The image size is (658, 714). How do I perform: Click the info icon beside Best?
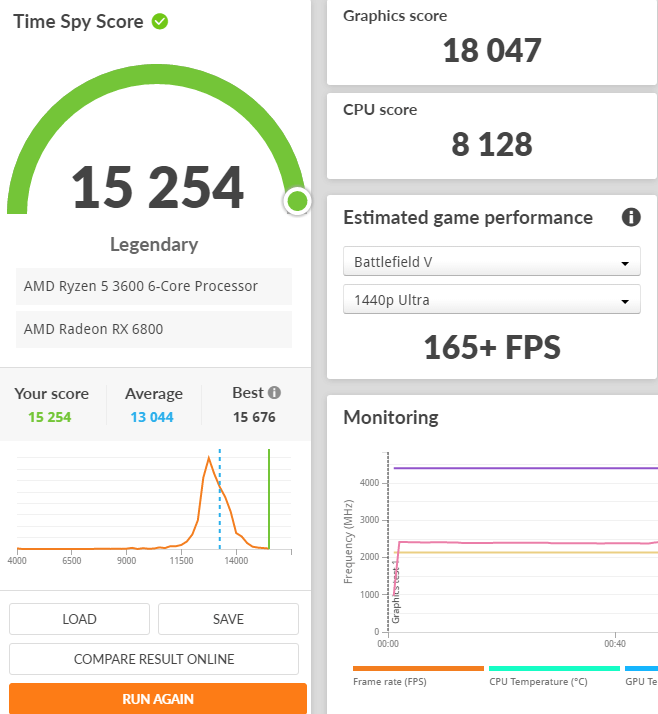274,393
